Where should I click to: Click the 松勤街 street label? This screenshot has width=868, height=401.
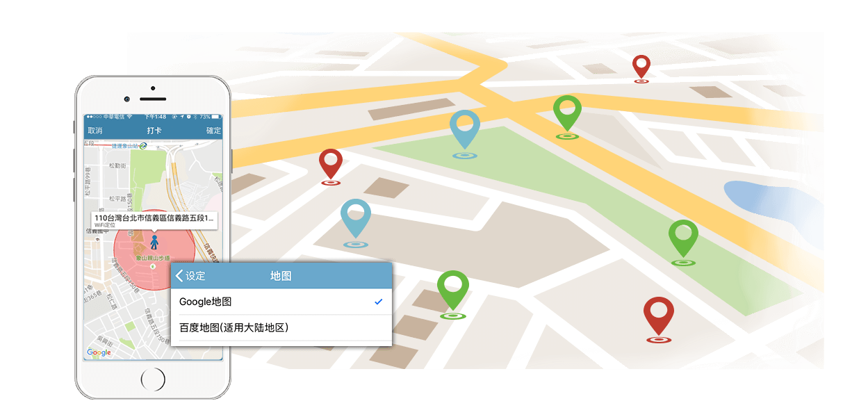117,166
